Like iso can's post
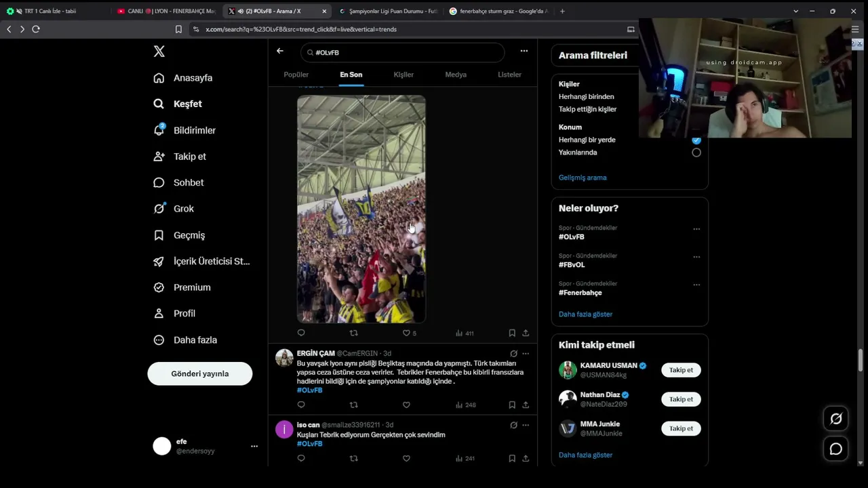Screen dimensions: 868x488 (x=406, y=458)
